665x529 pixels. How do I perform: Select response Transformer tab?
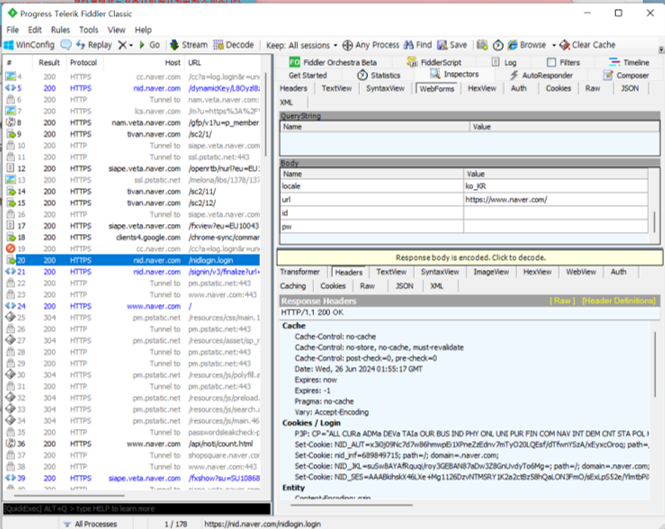[x=300, y=272]
